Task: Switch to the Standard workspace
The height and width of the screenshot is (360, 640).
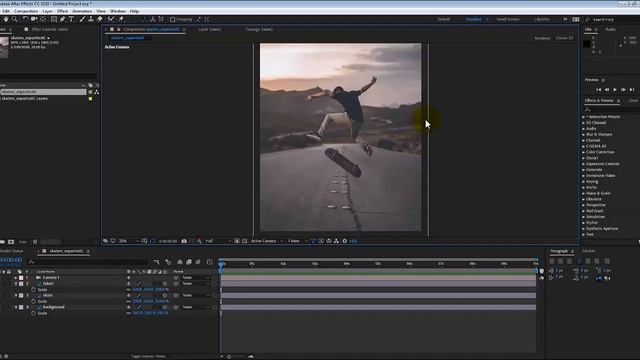Action: point(473,19)
